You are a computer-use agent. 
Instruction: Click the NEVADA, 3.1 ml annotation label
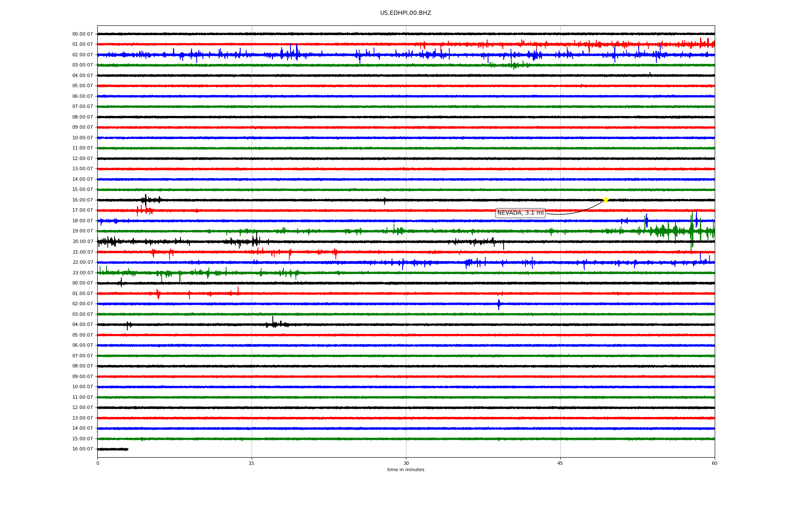pos(520,213)
